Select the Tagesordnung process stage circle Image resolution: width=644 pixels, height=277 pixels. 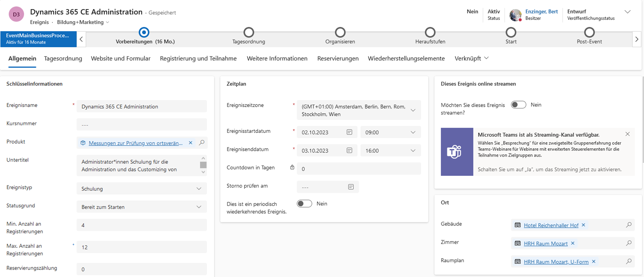249,33
